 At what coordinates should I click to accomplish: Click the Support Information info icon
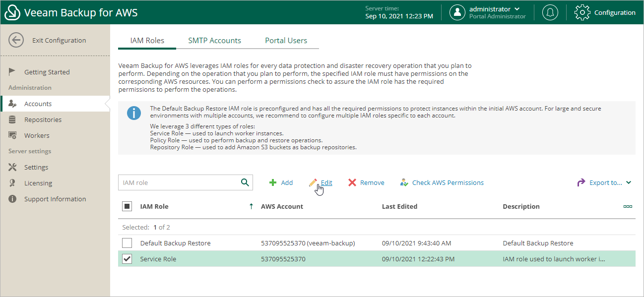13,199
